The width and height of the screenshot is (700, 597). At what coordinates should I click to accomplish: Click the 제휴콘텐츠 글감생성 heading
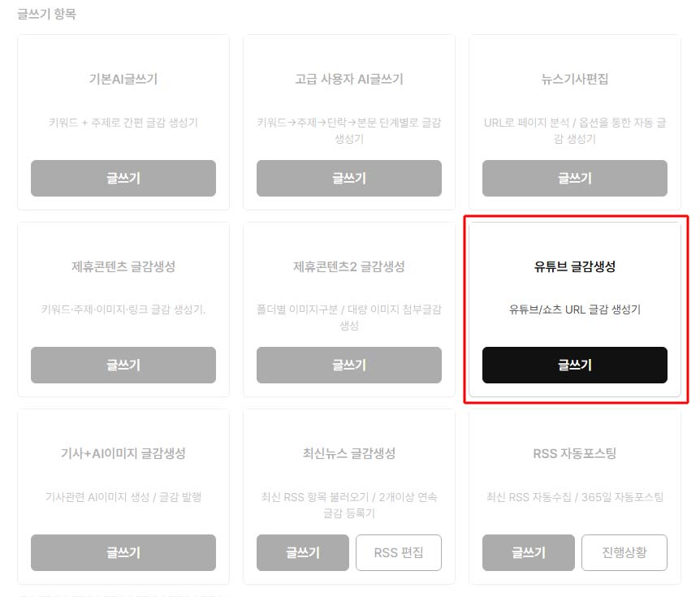(123, 266)
